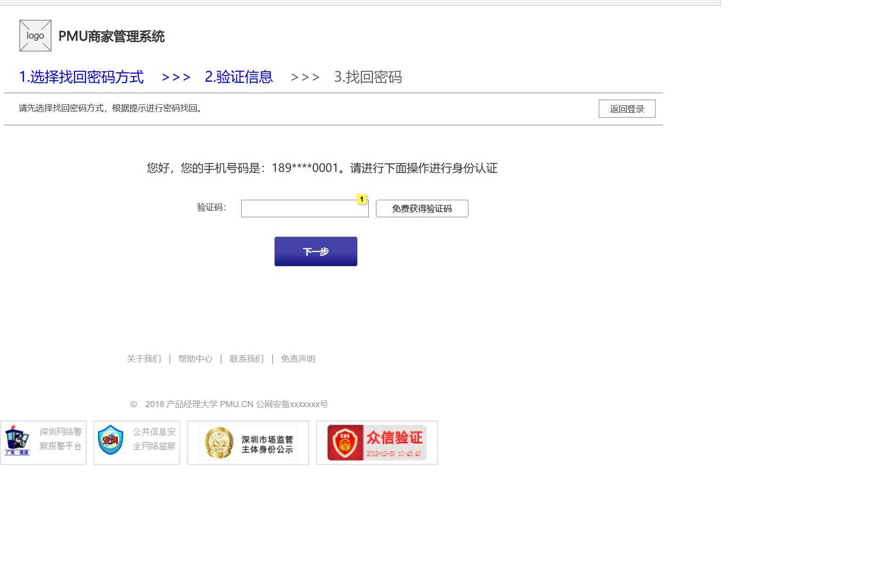
Task: Click the golden emblem in 深圳市场监管 badge
Action: tap(219, 442)
